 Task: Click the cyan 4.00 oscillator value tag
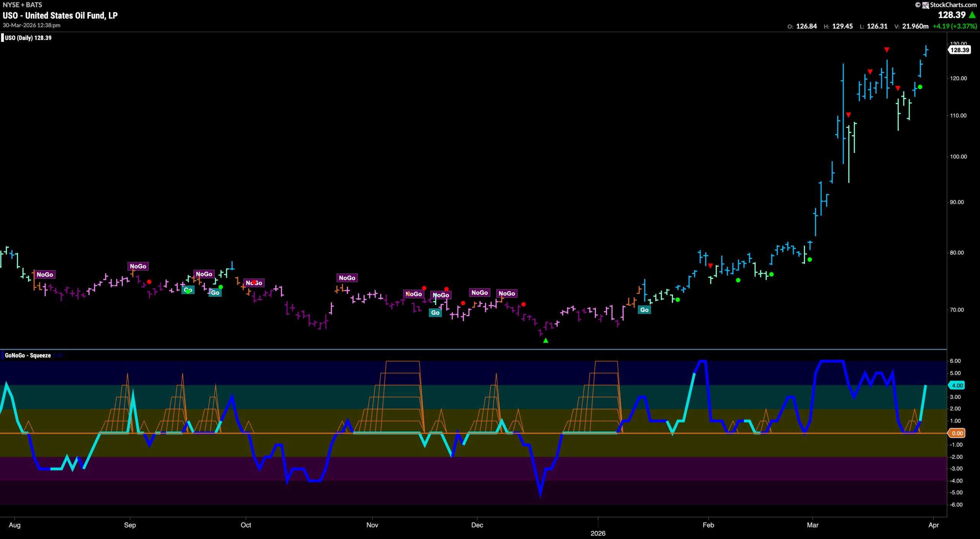957,385
